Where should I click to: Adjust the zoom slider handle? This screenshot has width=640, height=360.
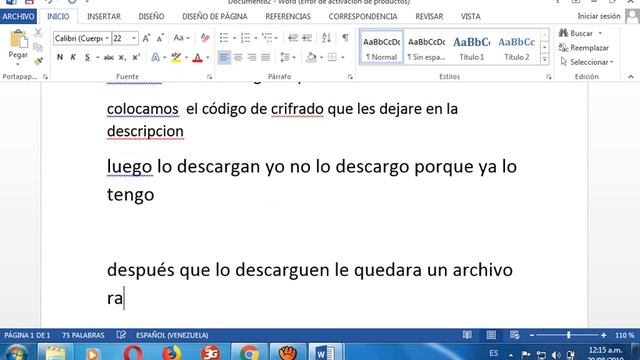pyautogui.click(x=568, y=335)
